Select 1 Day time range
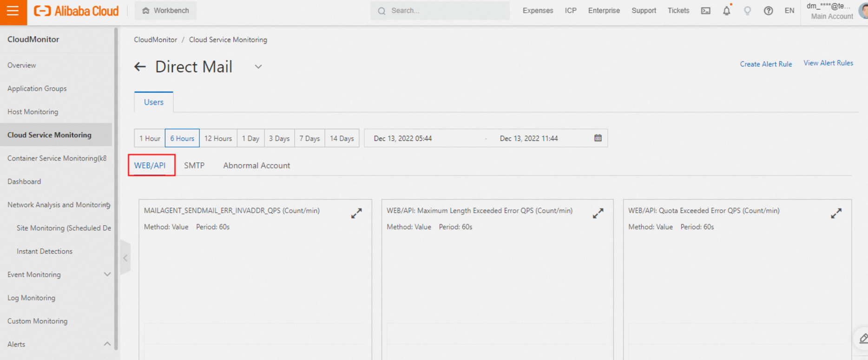Screen dimensions: 868x360 pyautogui.click(x=250, y=138)
